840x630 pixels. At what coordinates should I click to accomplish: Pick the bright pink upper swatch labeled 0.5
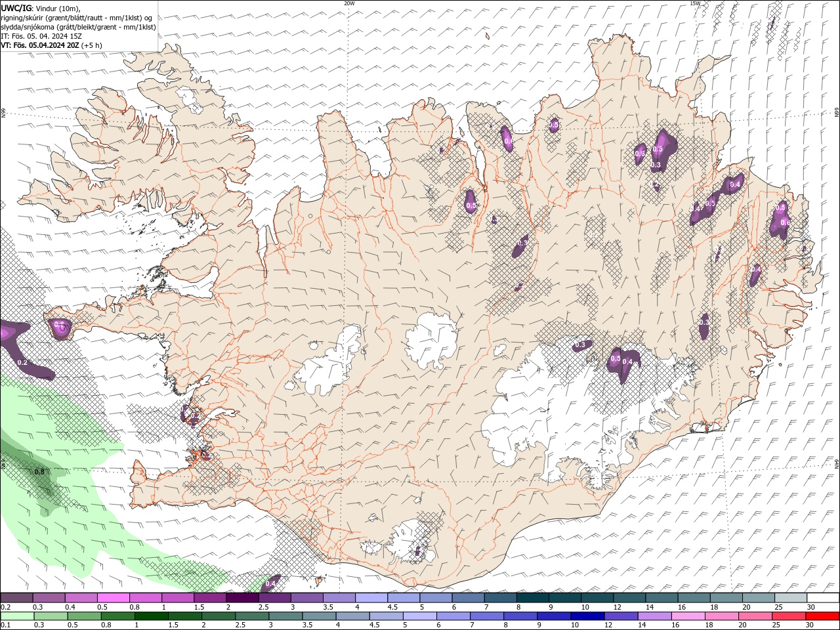pyautogui.click(x=113, y=598)
